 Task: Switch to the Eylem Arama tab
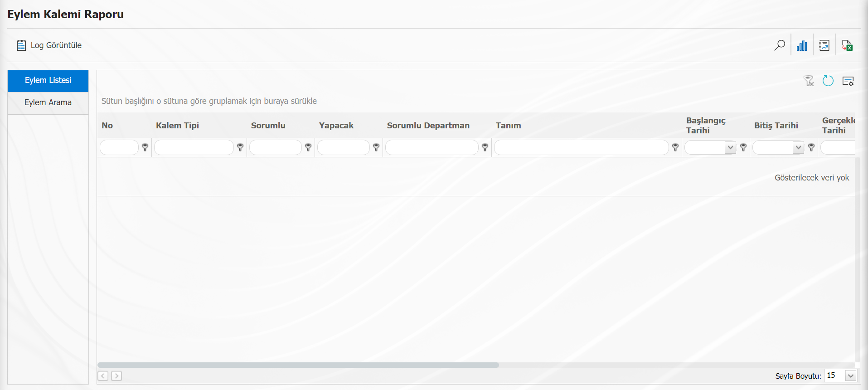tap(48, 102)
